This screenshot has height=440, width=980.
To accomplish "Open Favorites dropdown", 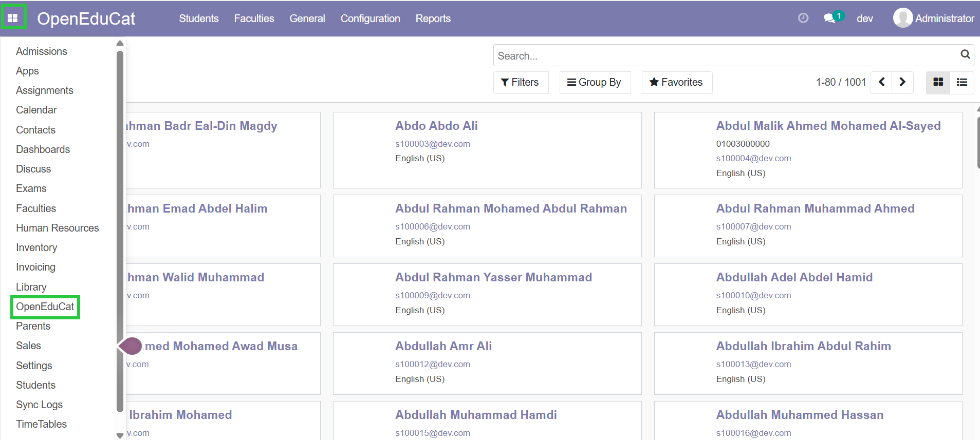I will pos(677,82).
